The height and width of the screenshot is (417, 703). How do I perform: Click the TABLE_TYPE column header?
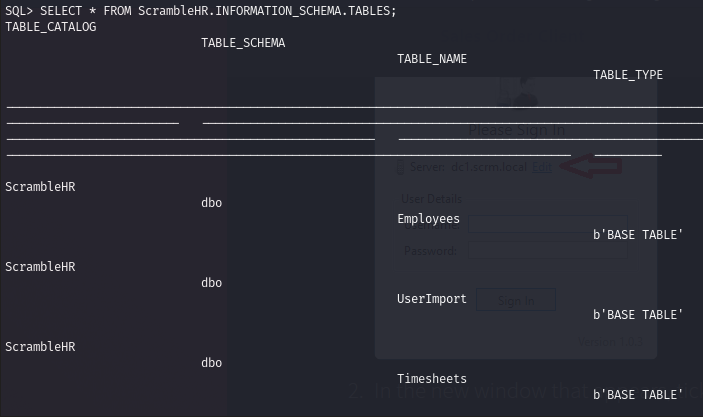[628, 75]
